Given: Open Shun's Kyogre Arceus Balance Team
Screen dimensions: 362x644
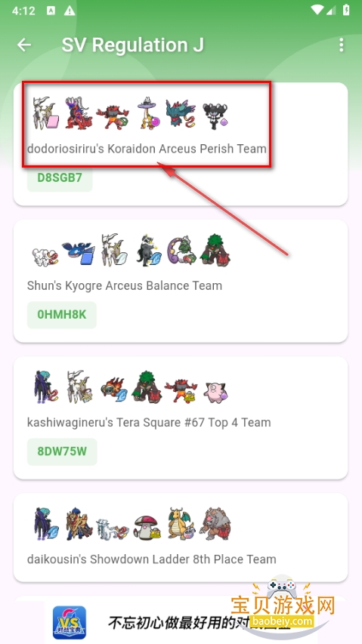Looking at the screenshot, I should (x=125, y=285).
